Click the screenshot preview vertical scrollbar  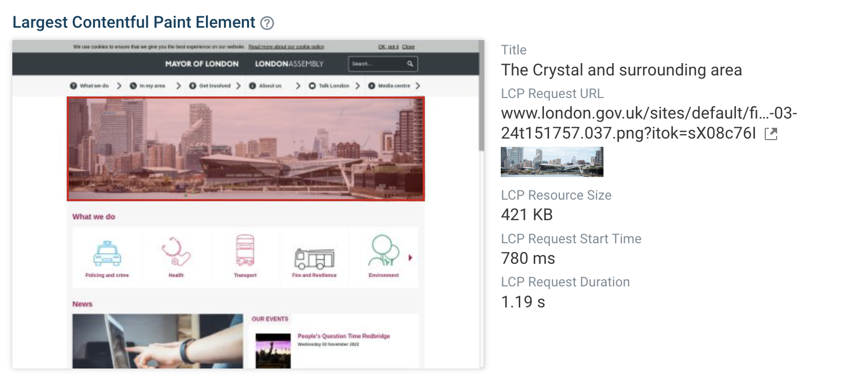coord(481,98)
